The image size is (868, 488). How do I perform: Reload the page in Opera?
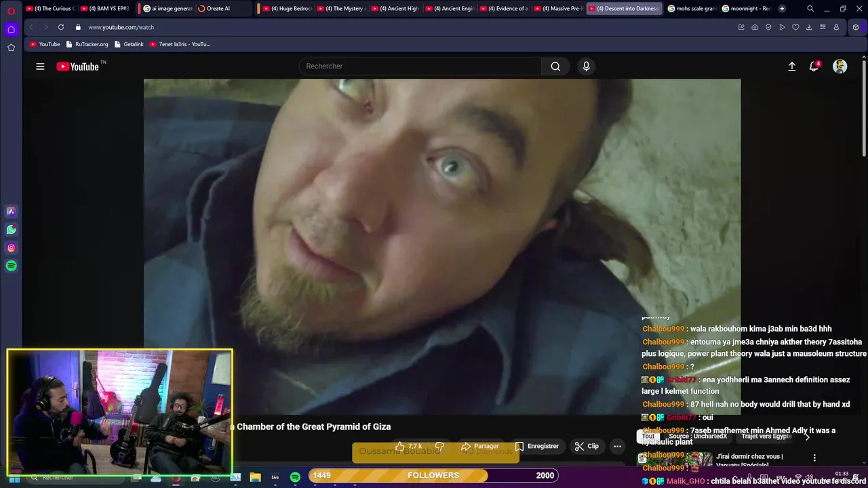coord(61,27)
